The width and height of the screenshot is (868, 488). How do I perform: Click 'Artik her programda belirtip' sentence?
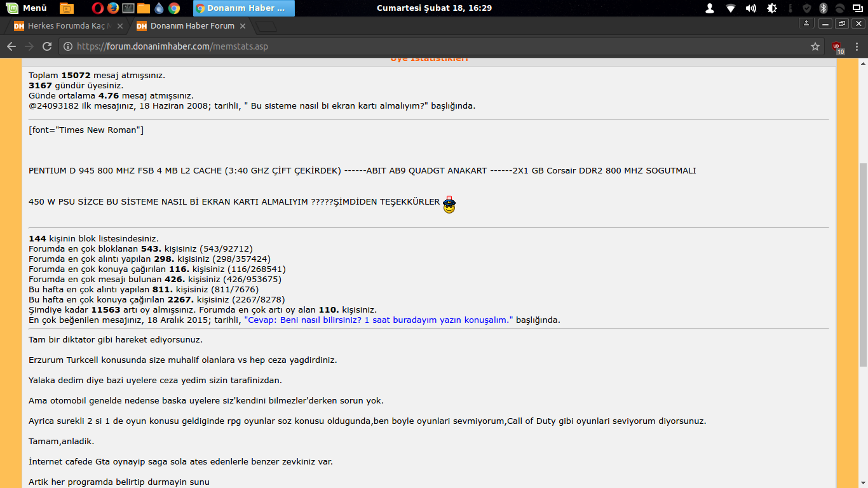(x=119, y=482)
